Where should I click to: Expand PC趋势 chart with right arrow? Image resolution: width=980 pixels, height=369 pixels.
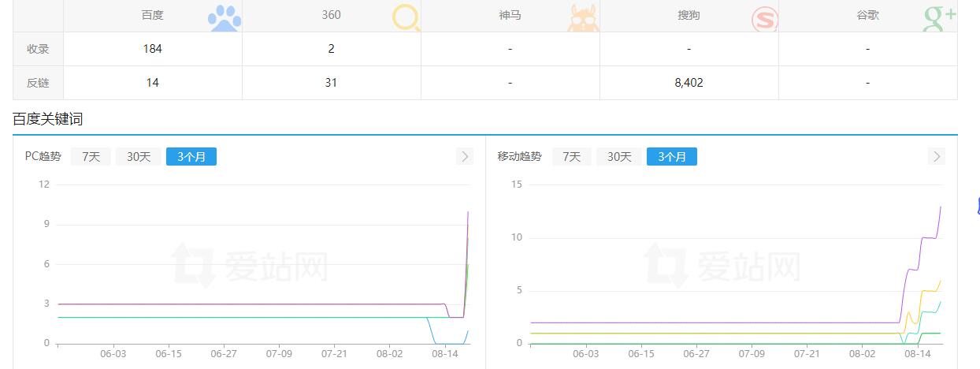465,156
